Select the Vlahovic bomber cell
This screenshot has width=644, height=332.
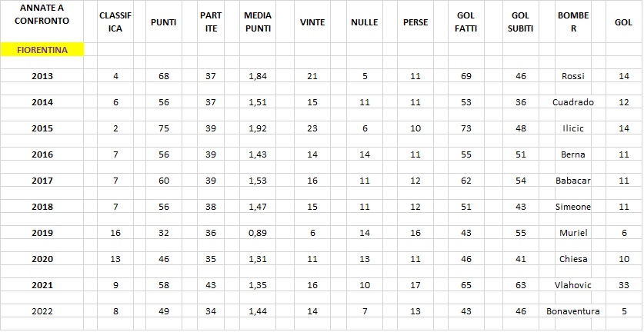click(x=573, y=285)
